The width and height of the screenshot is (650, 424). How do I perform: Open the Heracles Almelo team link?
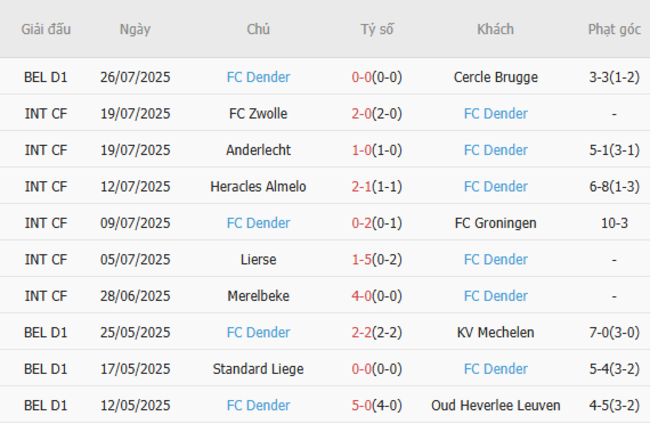tap(258, 187)
